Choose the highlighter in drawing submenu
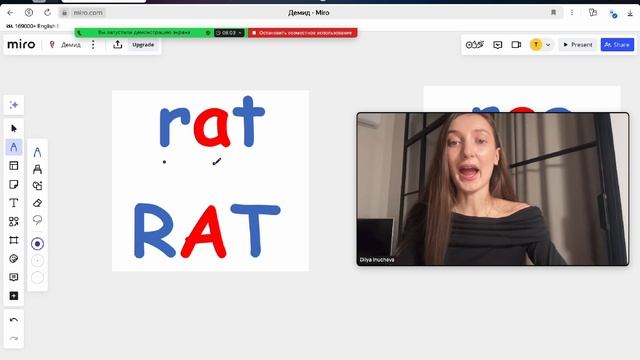640x360 pixels. [37, 169]
